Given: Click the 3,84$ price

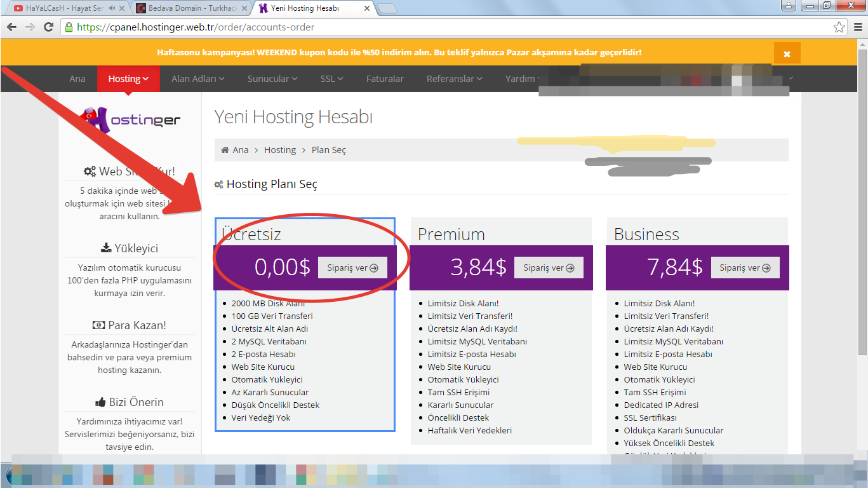Looking at the screenshot, I should [x=479, y=268].
